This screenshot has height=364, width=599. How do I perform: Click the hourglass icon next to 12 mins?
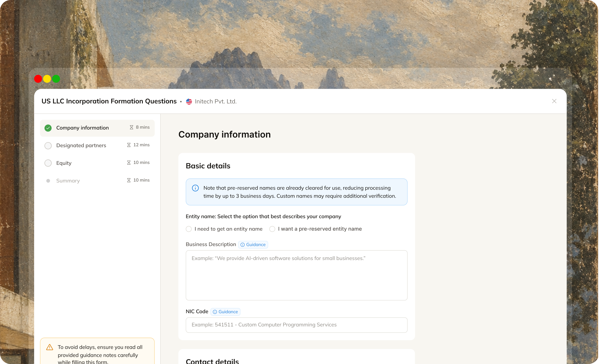pos(129,145)
